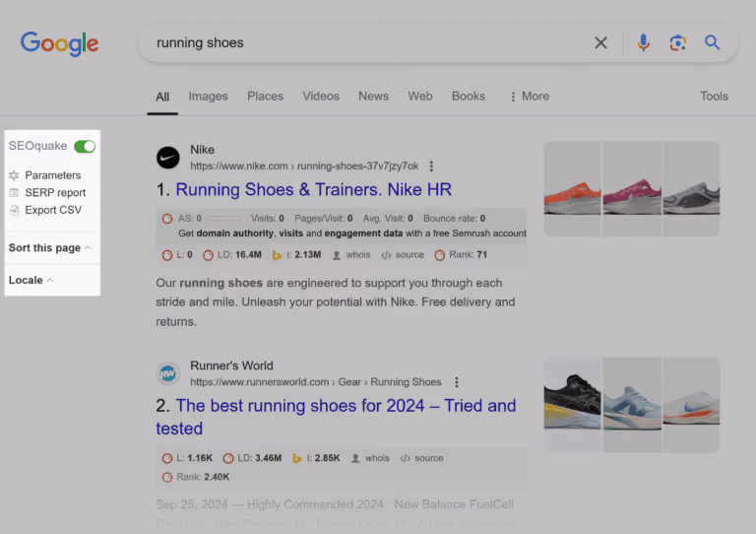This screenshot has width=756, height=534.
Task: Toggle the SEOquake switch off
Action: click(x=85, y=146)
